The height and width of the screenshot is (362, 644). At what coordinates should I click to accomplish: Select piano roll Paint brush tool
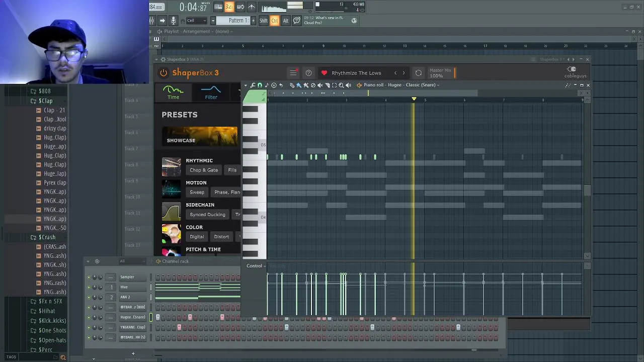(299, 85)
